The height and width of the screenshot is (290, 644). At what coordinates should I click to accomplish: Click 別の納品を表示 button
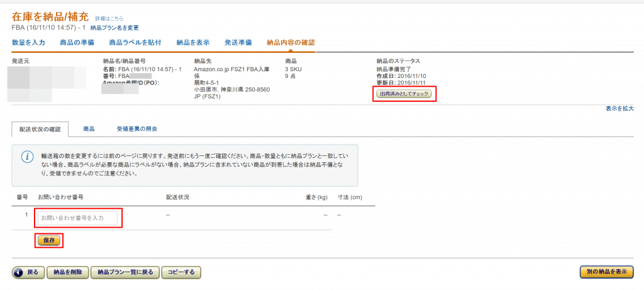pos(607,272)
